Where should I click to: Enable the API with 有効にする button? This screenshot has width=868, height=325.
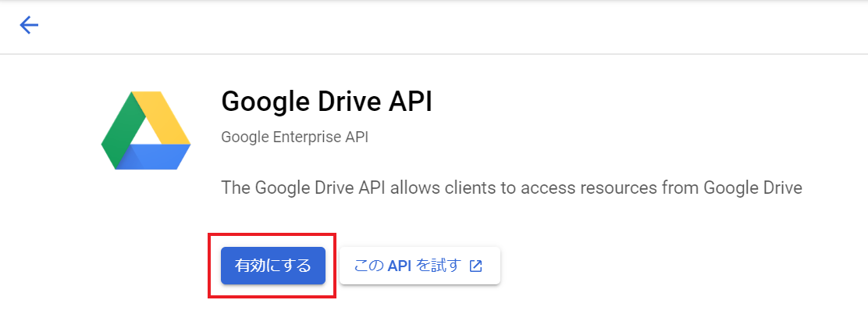tap(273, 266)
